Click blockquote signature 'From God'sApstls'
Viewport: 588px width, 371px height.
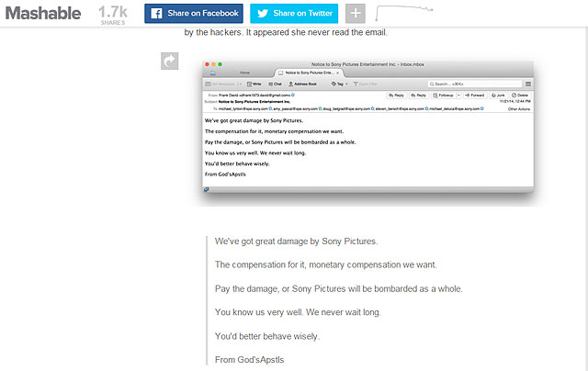249,360
